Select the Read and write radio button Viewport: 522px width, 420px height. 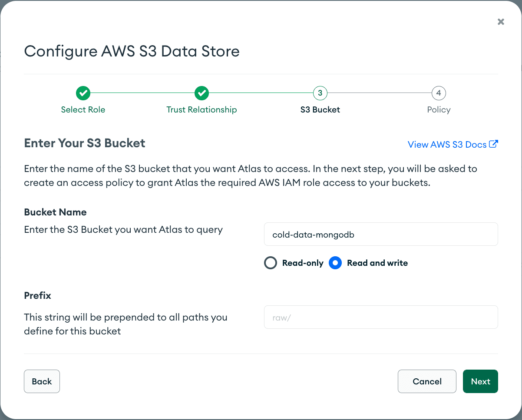coord(335,263)
